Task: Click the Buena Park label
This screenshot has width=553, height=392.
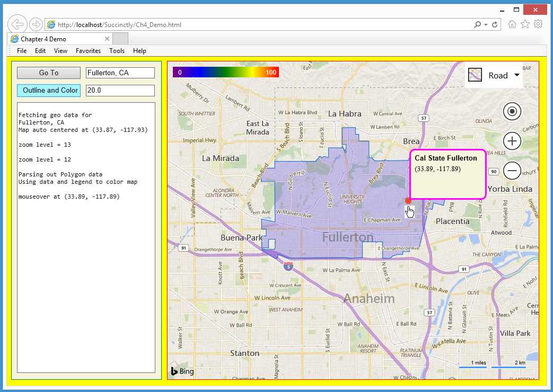Action: click(242, 238)
